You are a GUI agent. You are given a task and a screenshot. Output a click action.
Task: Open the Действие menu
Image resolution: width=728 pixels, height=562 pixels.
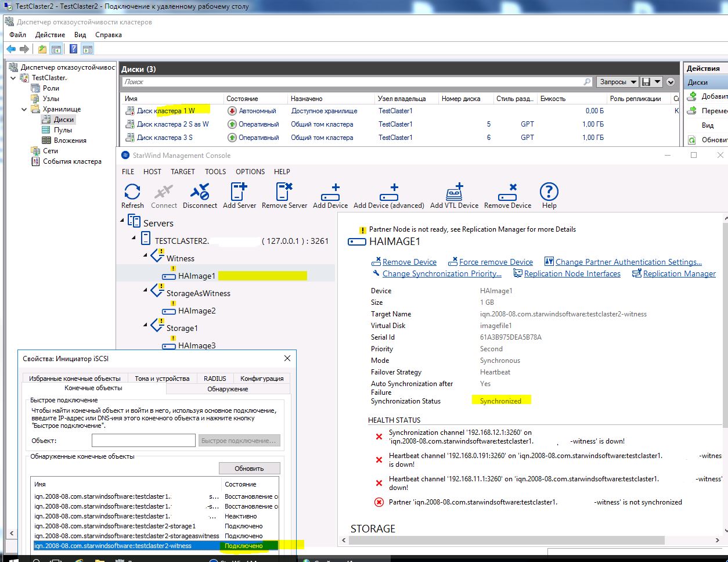(51, 35)
